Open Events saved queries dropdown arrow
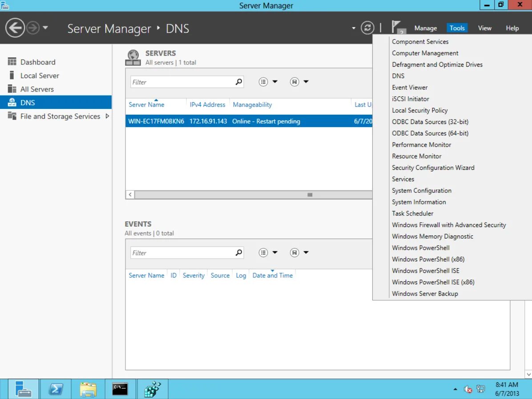The height and width of the screenshot is (399, 532). click(306, 252)
